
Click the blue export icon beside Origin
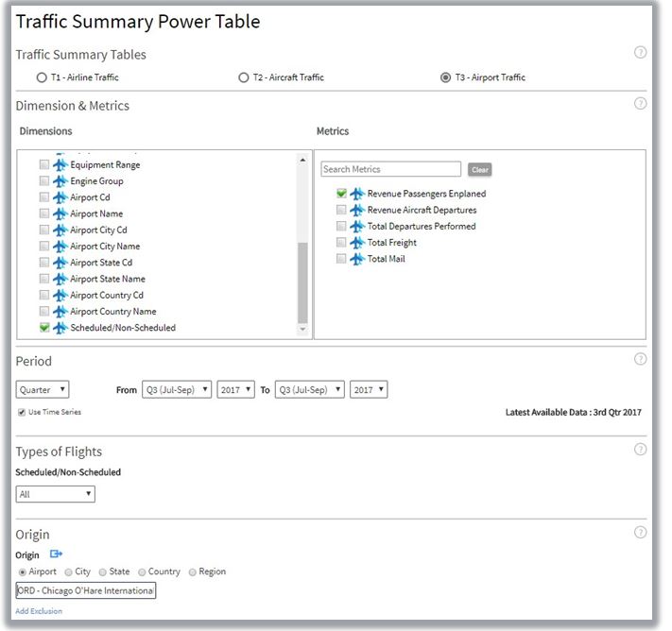(56, 554)
